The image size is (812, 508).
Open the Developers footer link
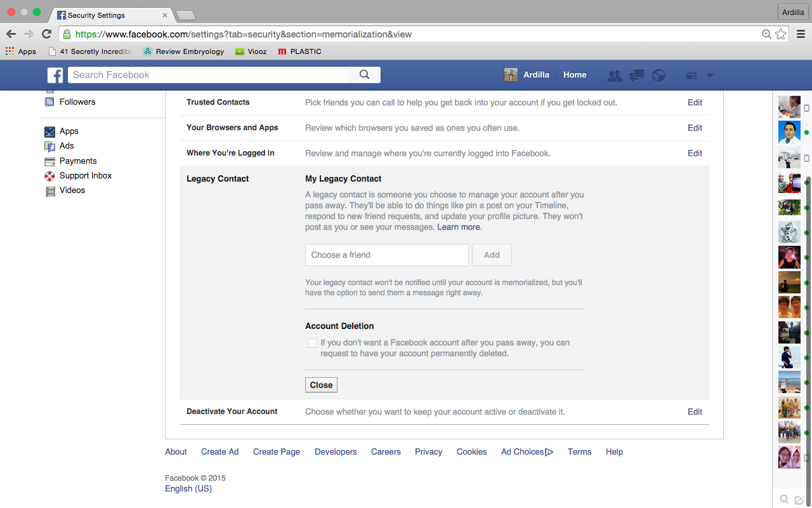(x=336, y=452)
